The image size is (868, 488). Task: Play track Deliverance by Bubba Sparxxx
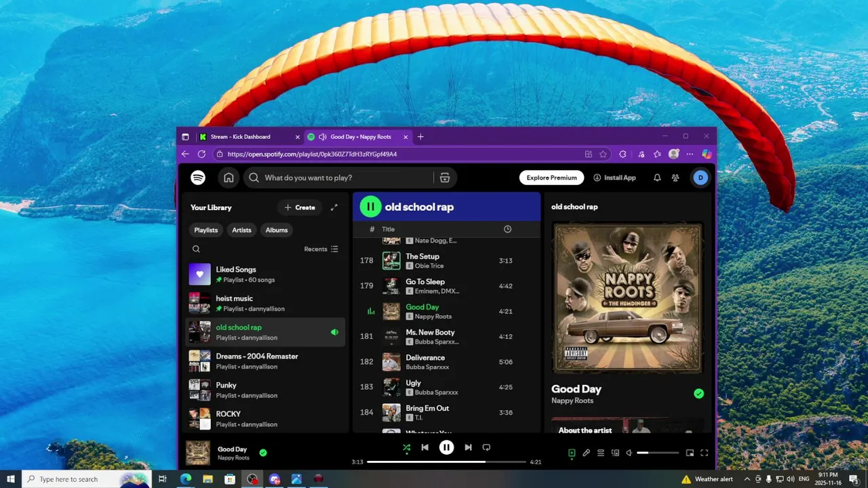pyautogui.click(x=446, y=362)
